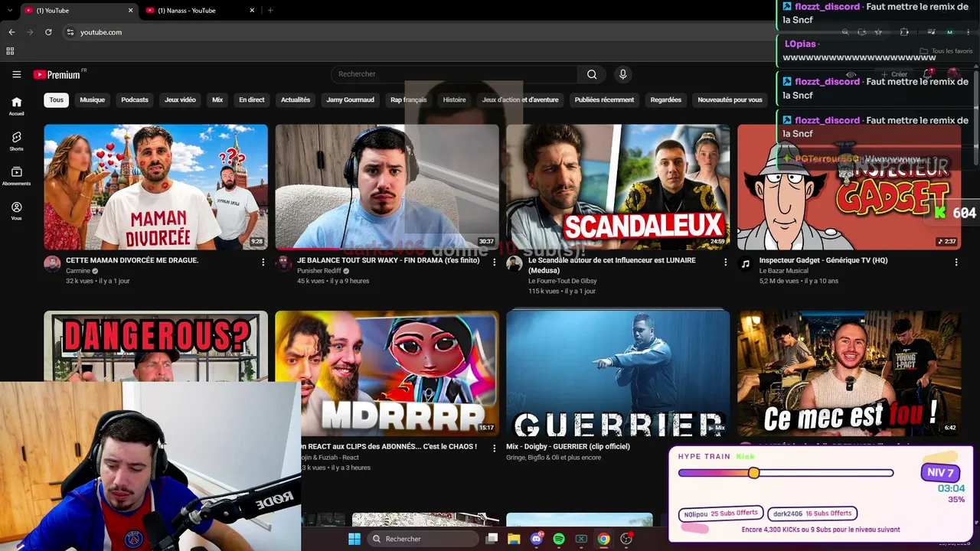The height and width of the screenshot is (551, 980).
Task: Open 'Inspecteur Gadget - Générique TV (HQ)' title
Action: (823, 261)
